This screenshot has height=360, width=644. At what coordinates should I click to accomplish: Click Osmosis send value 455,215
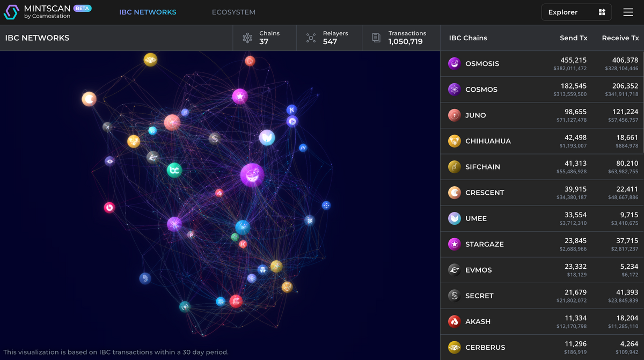point(574,60)
